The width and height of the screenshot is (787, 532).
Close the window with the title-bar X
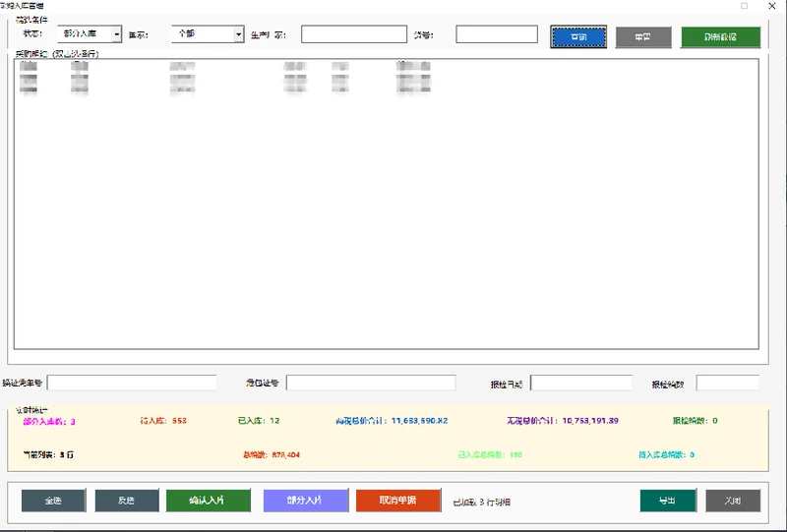click(772, 6)
